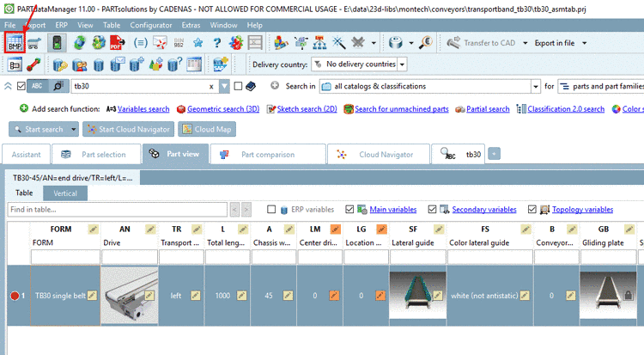The width and height of the screenshot is (644, 355).
Task: Enable the ERP variables checkbox
Action: pyautogui.click(x=271, y=210)
